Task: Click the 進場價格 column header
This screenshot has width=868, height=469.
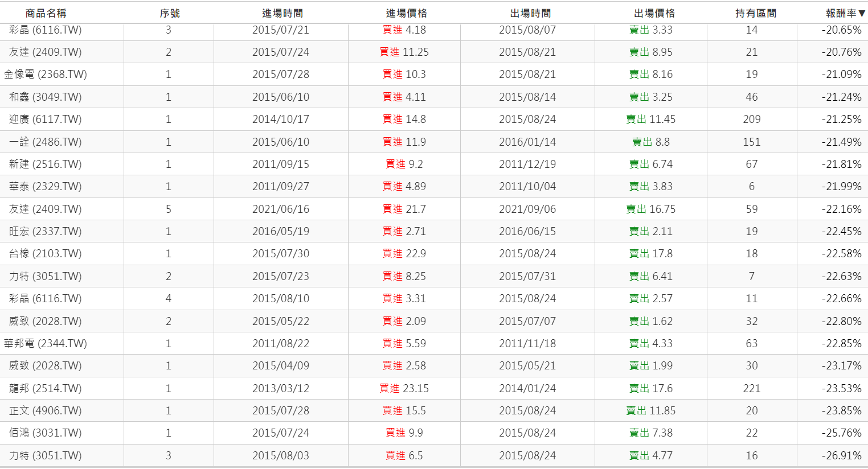Action: coord(406,13)
